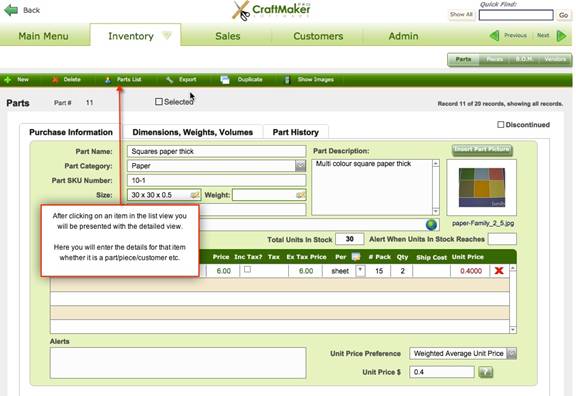Open the Part Category dropdown

(x=300, y=166)
